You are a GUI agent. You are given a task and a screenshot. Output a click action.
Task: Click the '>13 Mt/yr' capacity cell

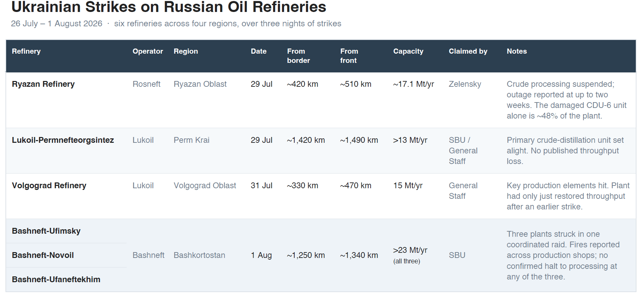click(x=410, y=140)
